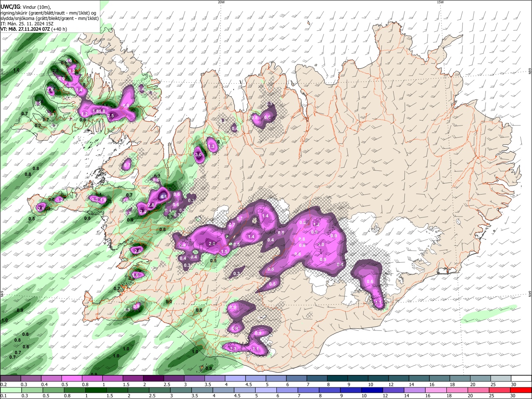Click the bright red swatch in lower legend

(521, 390)
